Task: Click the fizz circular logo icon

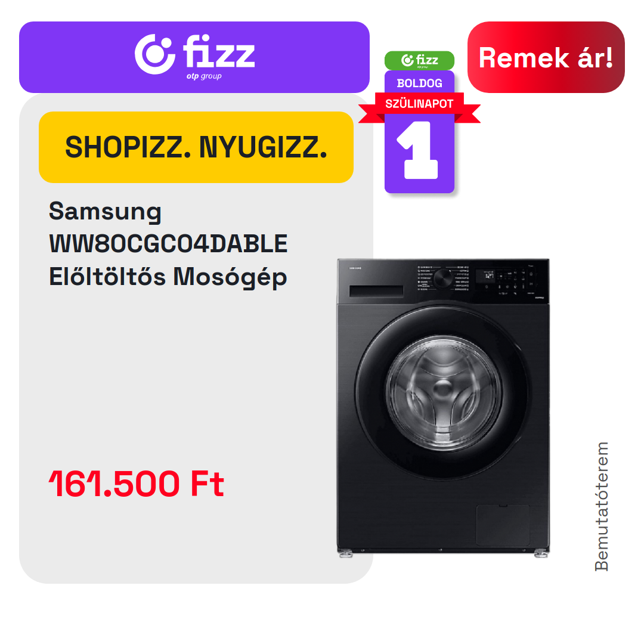Action: [x=155, y=54]
